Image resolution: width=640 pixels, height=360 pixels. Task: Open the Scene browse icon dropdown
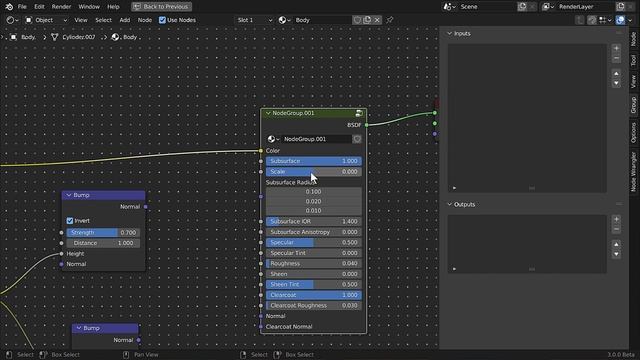point(449,7)
